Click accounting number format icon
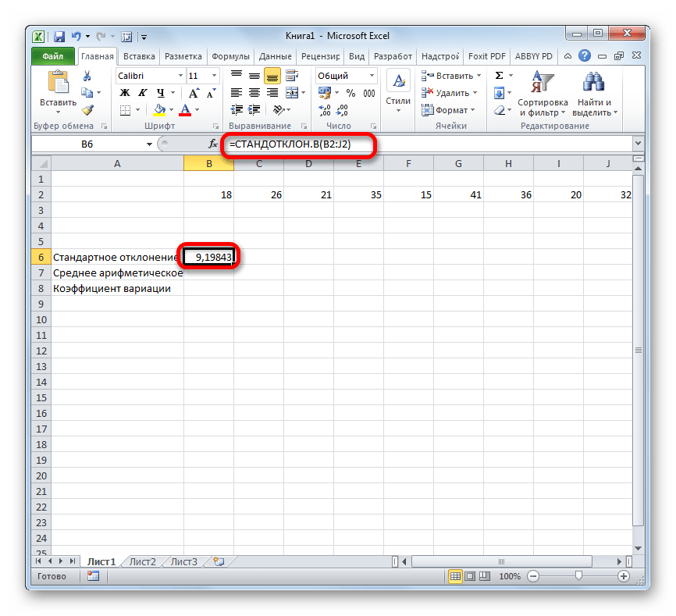 tap(324, 93)
